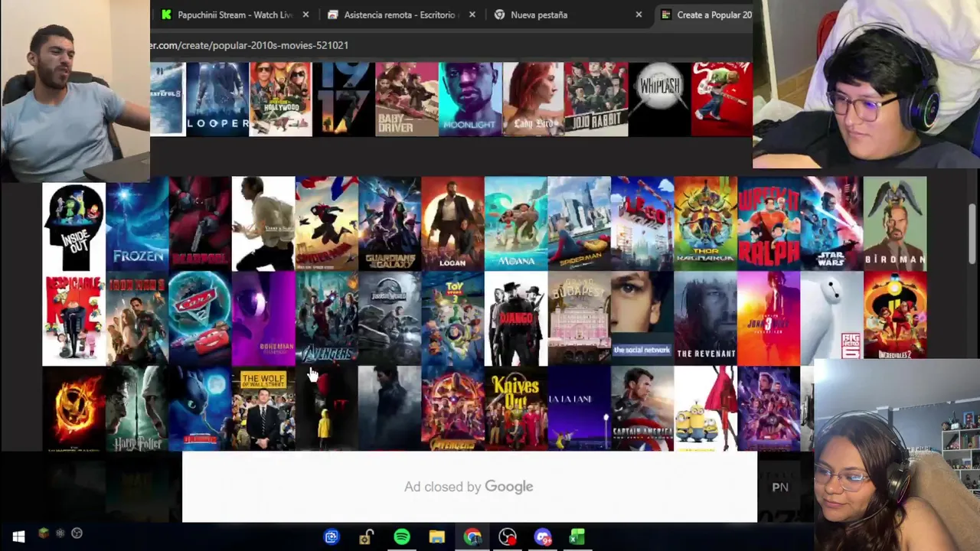
Task: Choose the Minions poster
Action: (x=705, y=409)
